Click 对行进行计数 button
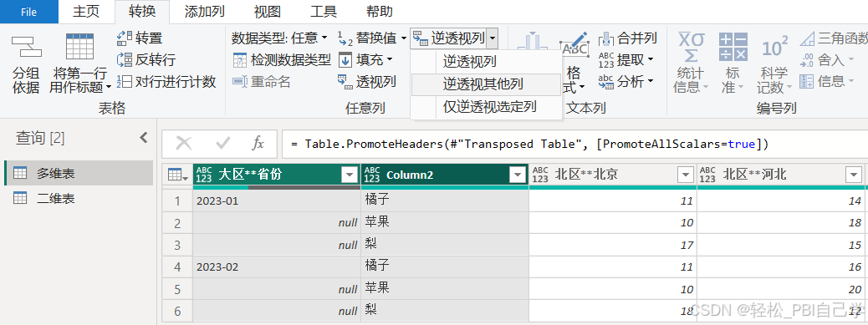 coord(166,82)
